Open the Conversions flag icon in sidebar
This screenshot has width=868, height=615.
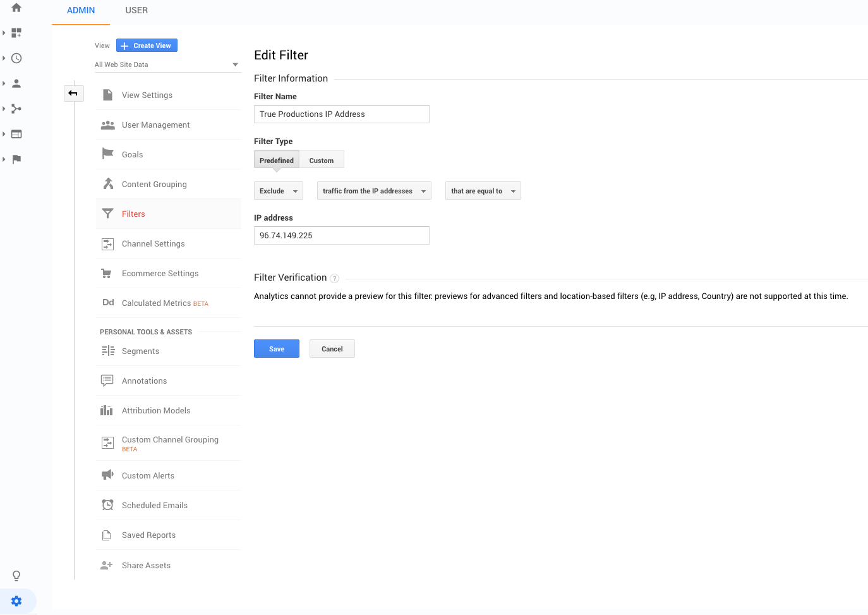coord(16,159)
